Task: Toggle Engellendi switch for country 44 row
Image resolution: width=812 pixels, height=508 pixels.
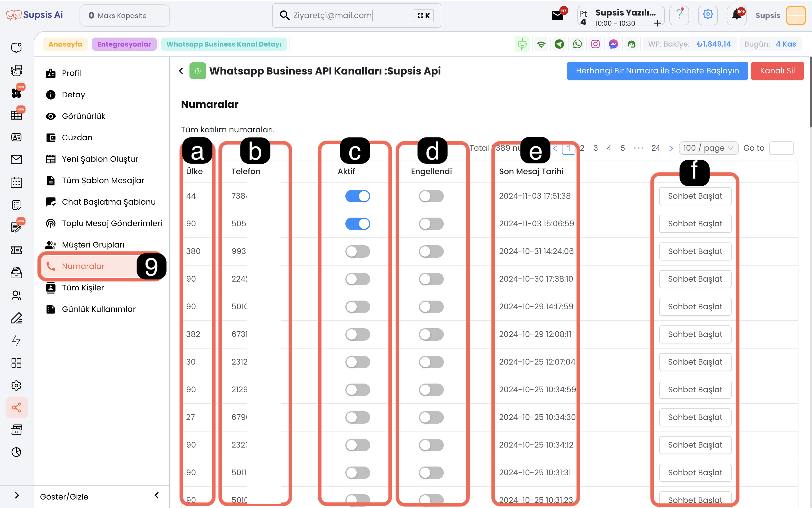Action: coord(431,196)
